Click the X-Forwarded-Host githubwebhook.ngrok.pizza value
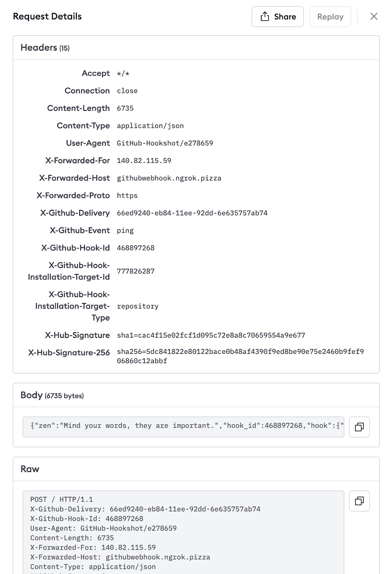This screenshot has height=574, width=392. 169,178
